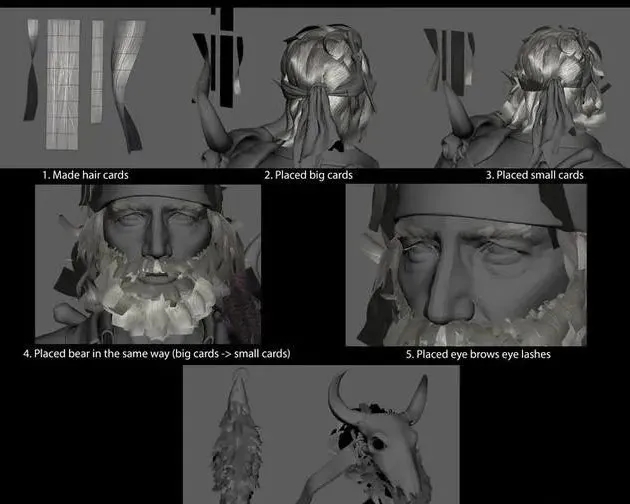This screenshot has width=630, height=504.
Task: Open the horned skull render image
Action: click(x=321, y=434)
